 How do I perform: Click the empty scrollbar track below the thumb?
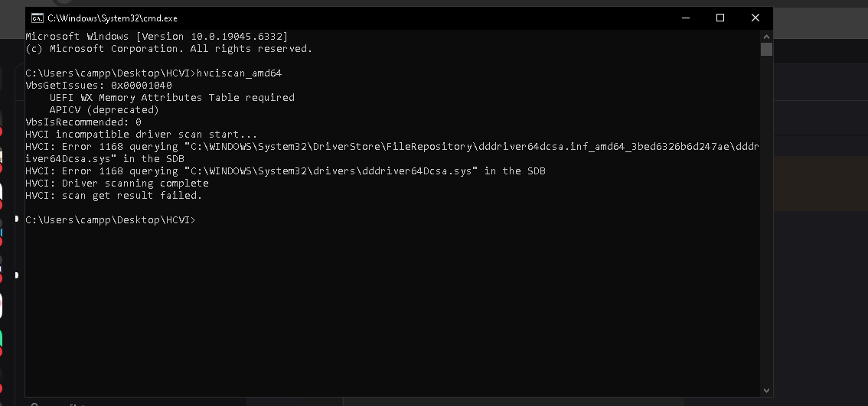click(x=766, y=229)
